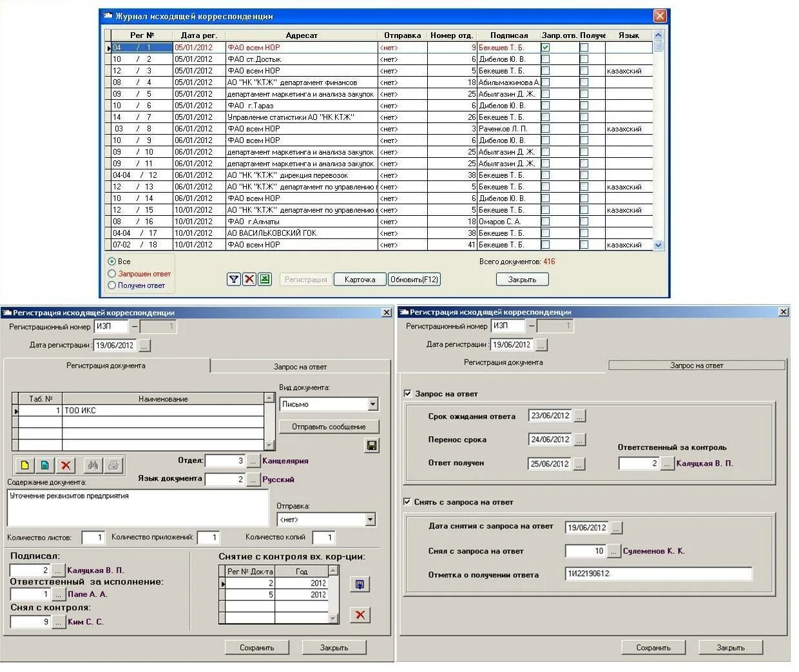This screenshot has width=799, height=672.
Task: Click the journal scrollbar down arrow
Action: coord(658,245)
